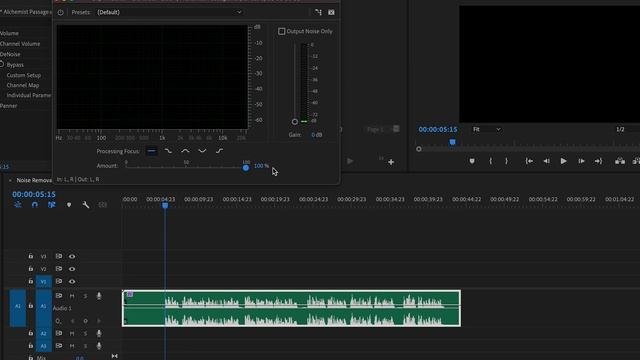Toggle V1 track target
Screen dimensions: 640x360
44,282
